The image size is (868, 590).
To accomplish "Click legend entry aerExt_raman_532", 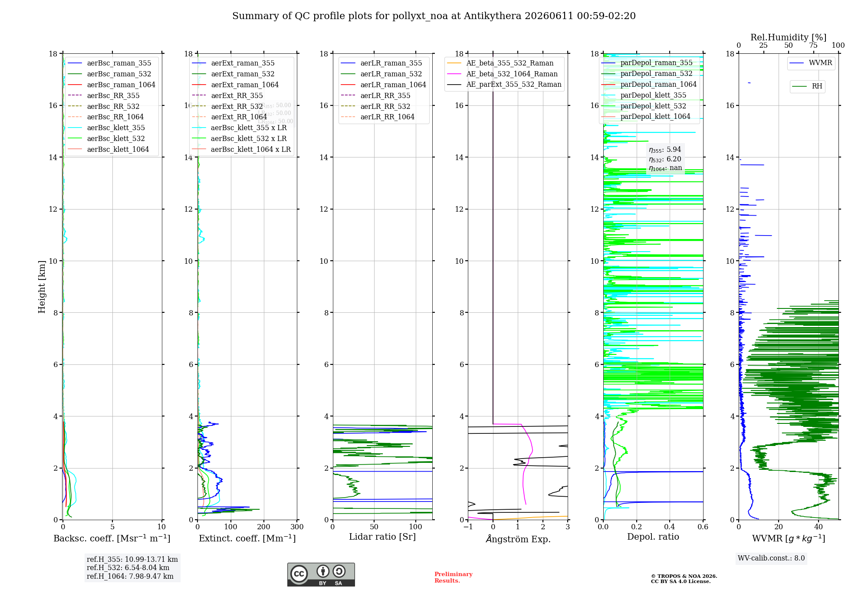I will point(233,74).
